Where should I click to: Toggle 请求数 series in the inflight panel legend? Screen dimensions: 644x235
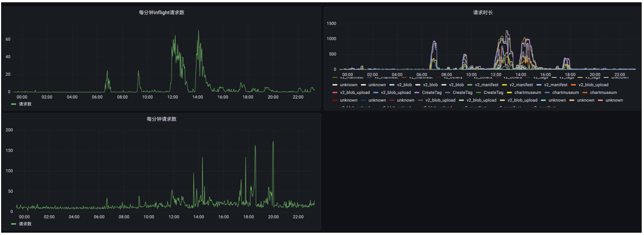[25, 104]
